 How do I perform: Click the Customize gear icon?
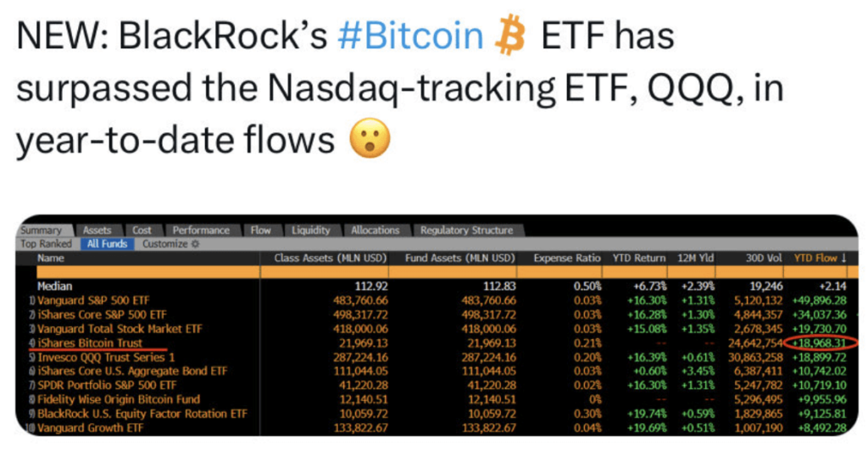[x=196, y=244]
